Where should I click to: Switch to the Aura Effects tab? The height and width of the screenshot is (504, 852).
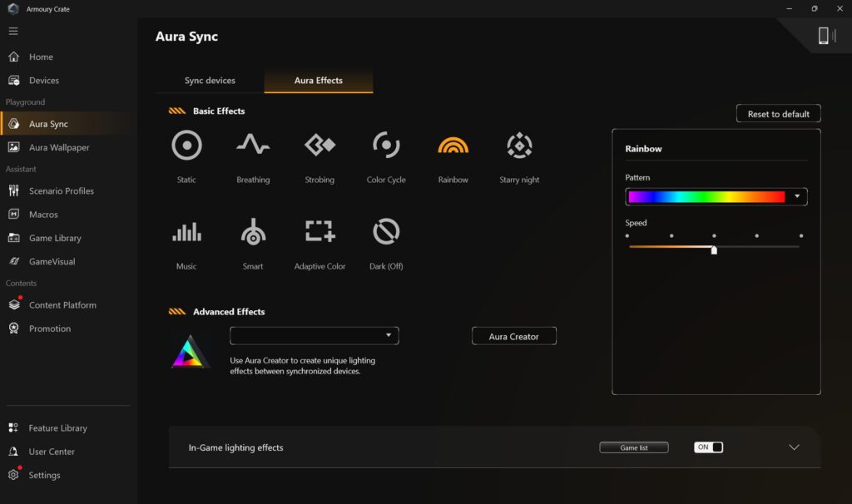tap(319, 81)
